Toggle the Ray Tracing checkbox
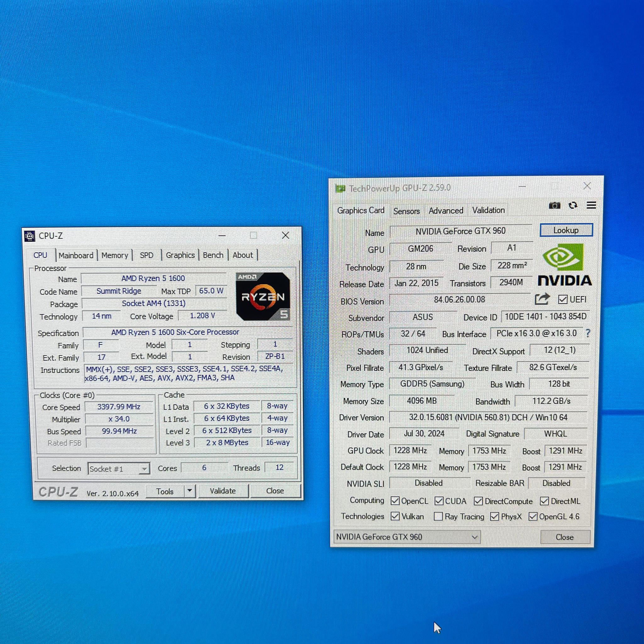The image size is (644, 644). pyautogui.click(x=438, y=516)
